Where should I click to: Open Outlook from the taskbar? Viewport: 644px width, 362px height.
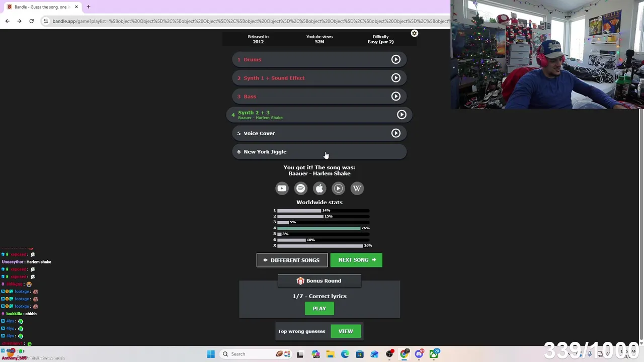click(x=374, y=354)
